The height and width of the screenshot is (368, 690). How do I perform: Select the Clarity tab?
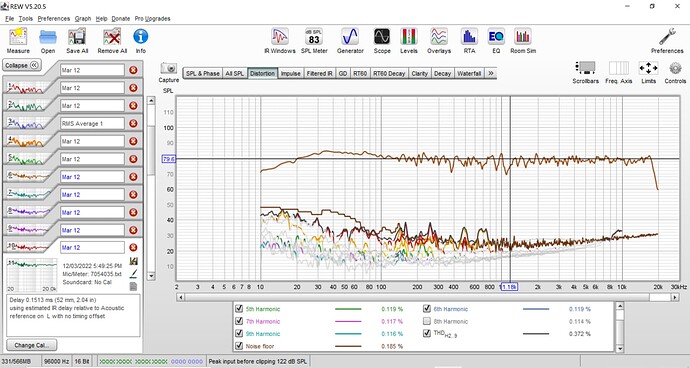[x=419, y=74]
